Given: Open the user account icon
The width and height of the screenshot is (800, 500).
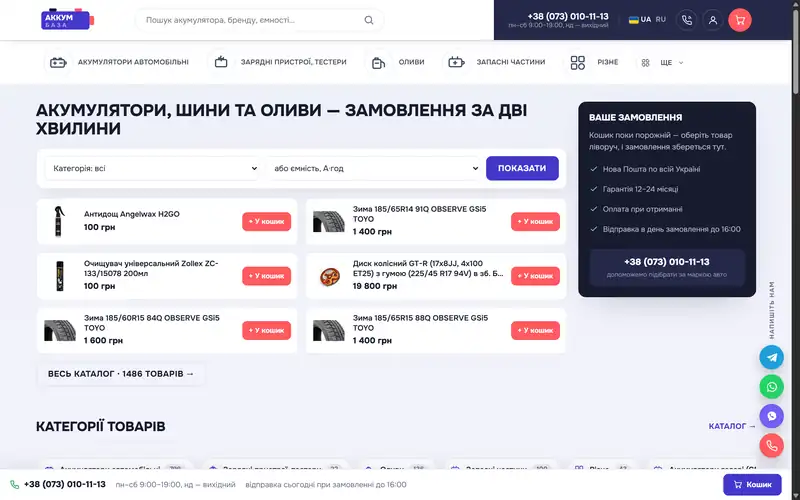Looking at the screenshot, I should pyautogui.click(x=713, y=20).
